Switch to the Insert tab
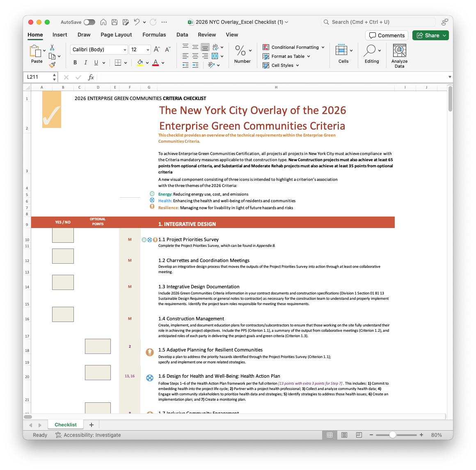 point(60,34)
